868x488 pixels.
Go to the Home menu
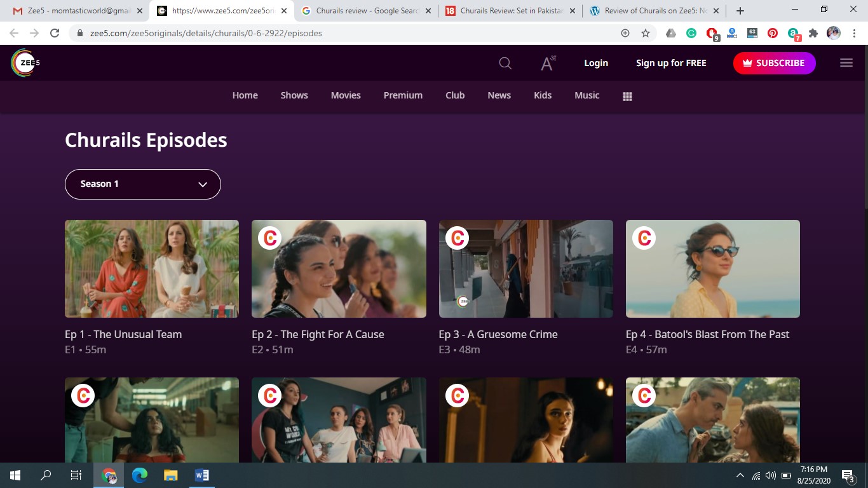245,95
